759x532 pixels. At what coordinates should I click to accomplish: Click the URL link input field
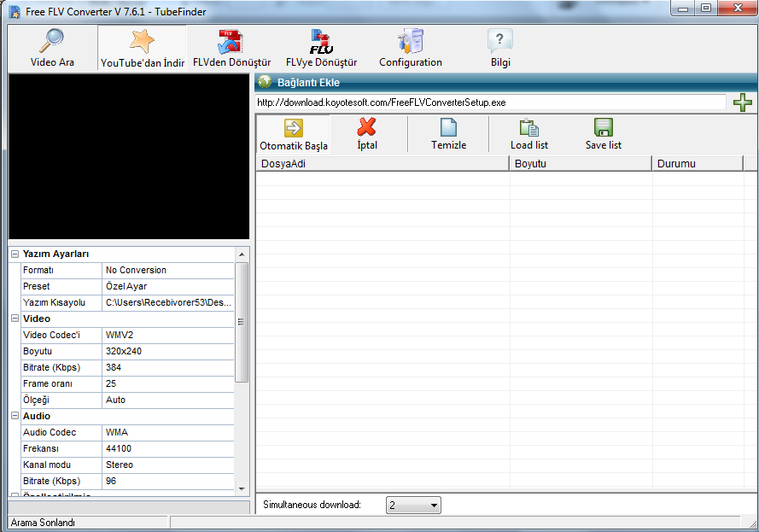coord(490,102)
